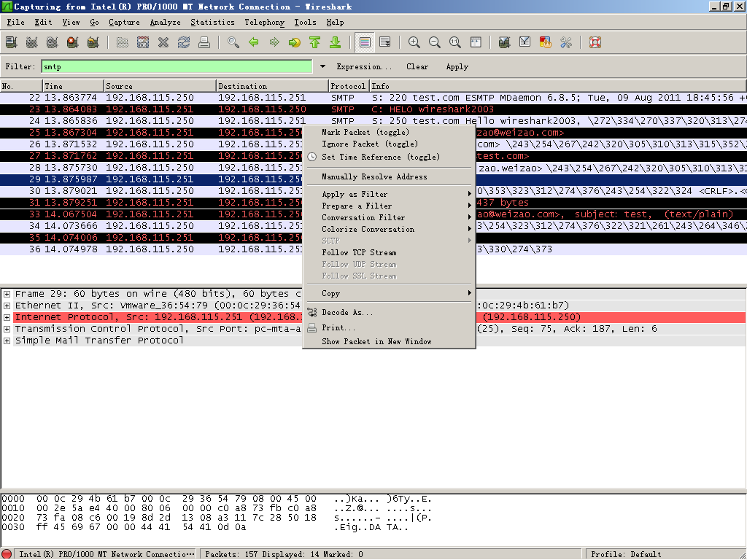
Task: Restart the running live capture icon
Action: pyautogui.click(x=93, y=42)
